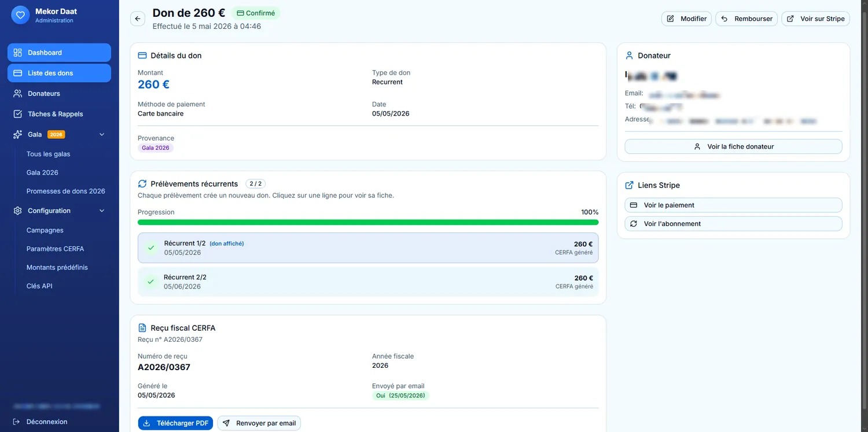This screenshot has height=432, width=868.
Task: Open Promesses de dons 2026
Action: coord(65,191)
